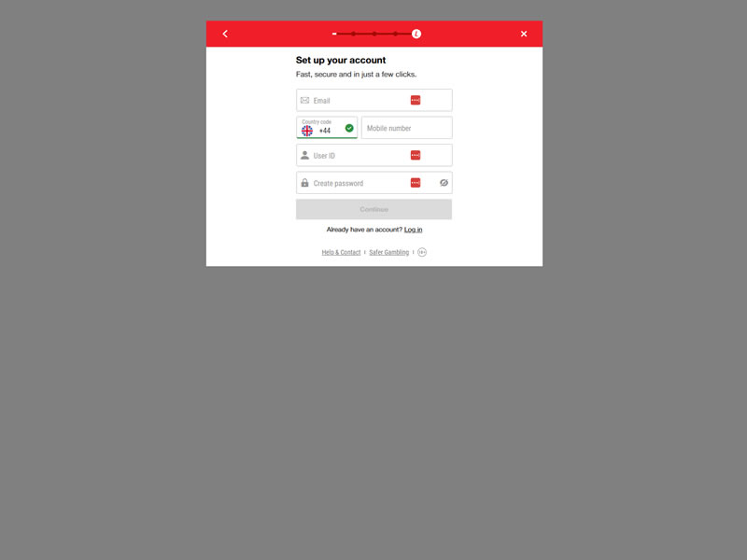Toggle password visibility eye icon
Viewport: 747px width, 560px height.
coord(444,183)
